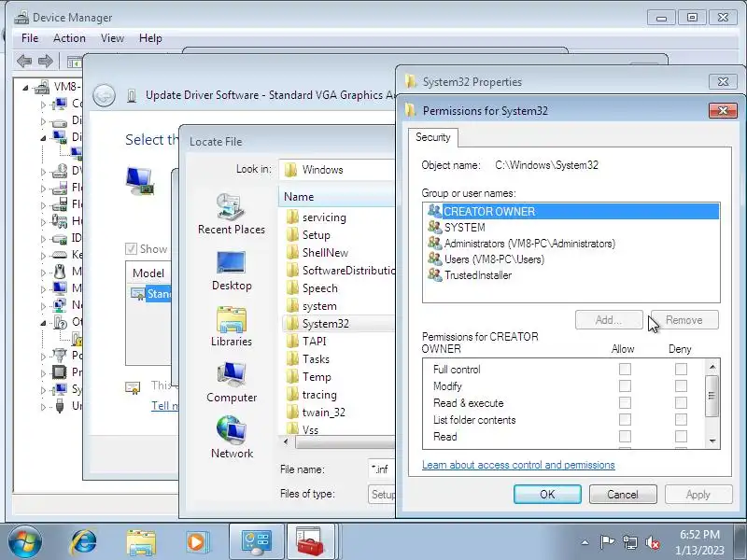Check Allow for List folder contents
This screenshot has width=747, height=560.
625,419
